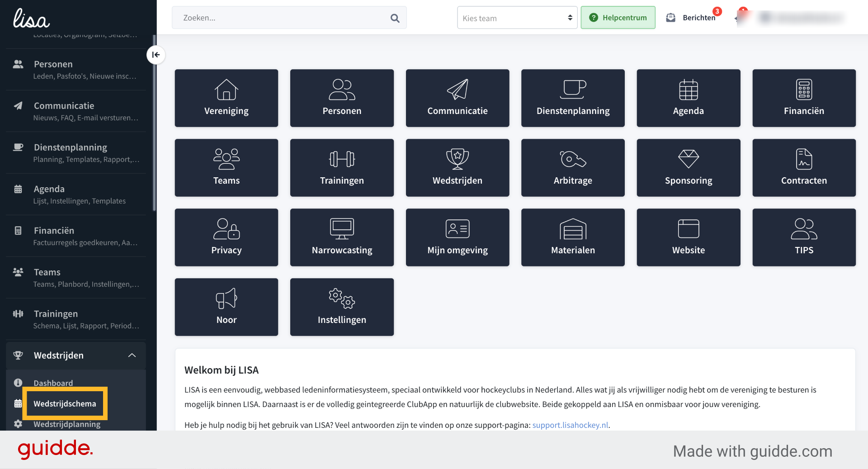Expand Financiën in the sidebar
868x469 pixels.
pyautogui.click(x=76, y=236)
